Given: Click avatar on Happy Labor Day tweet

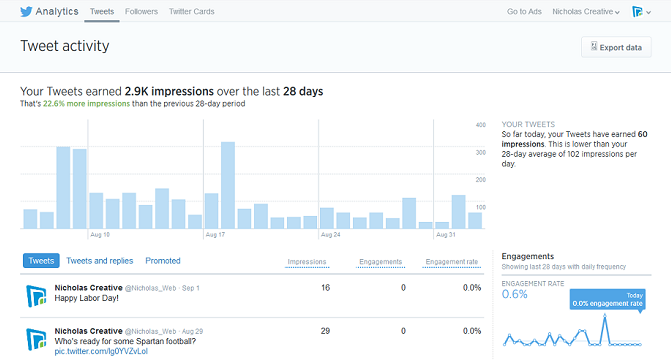Looking at the screenshot, I should tap(36, 296).
